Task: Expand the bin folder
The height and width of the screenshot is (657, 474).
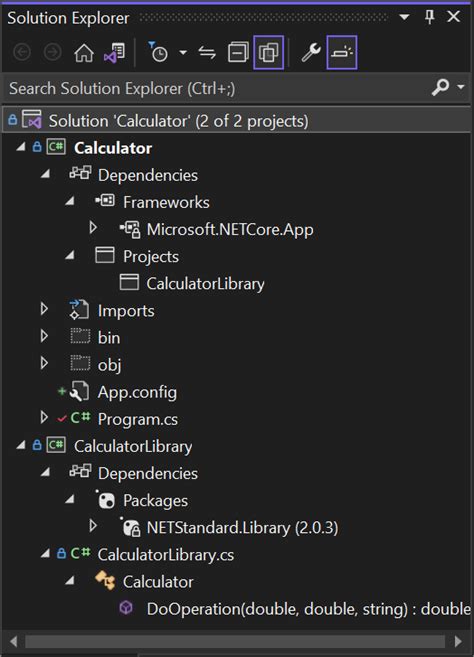Action: coord(44,336)
